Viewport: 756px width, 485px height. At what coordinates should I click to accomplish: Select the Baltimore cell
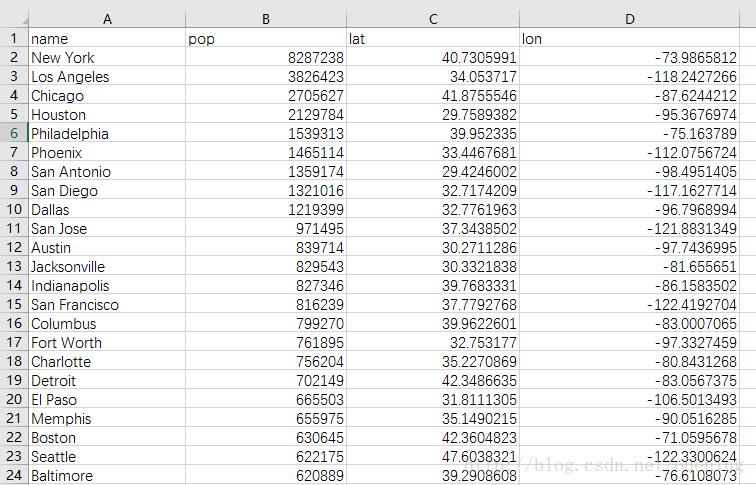coord(107,475)
